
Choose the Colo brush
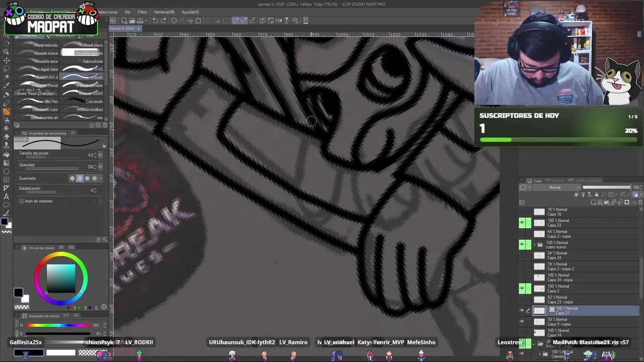click(x=82, y=102)
